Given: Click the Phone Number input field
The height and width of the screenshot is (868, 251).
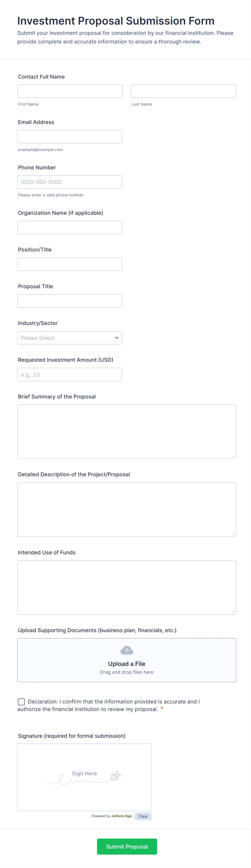Looking at the screenshot, I should [x=70, y=182].
